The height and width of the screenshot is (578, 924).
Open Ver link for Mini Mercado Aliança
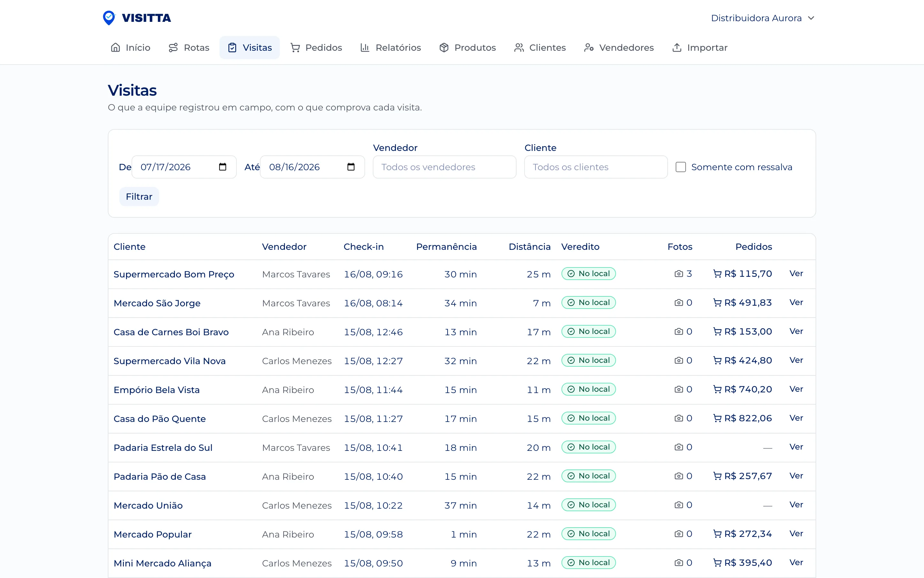coord(796,563)
